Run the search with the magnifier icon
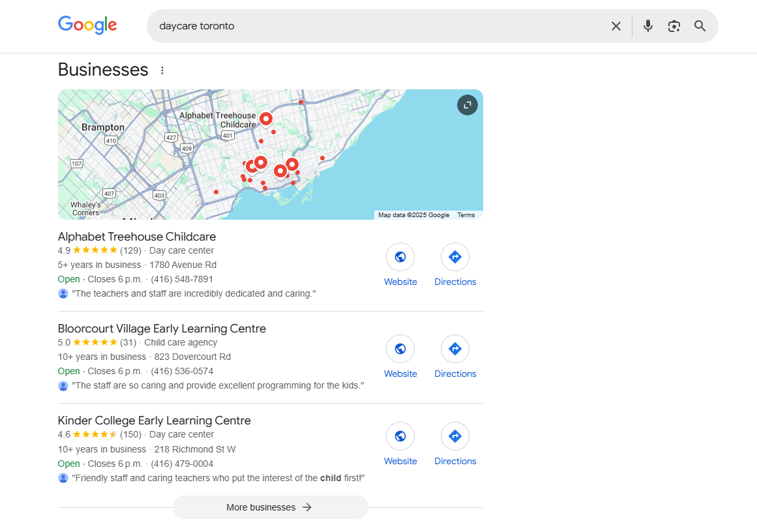This screenshot has width=757, height=532. [x=700, y=26]
